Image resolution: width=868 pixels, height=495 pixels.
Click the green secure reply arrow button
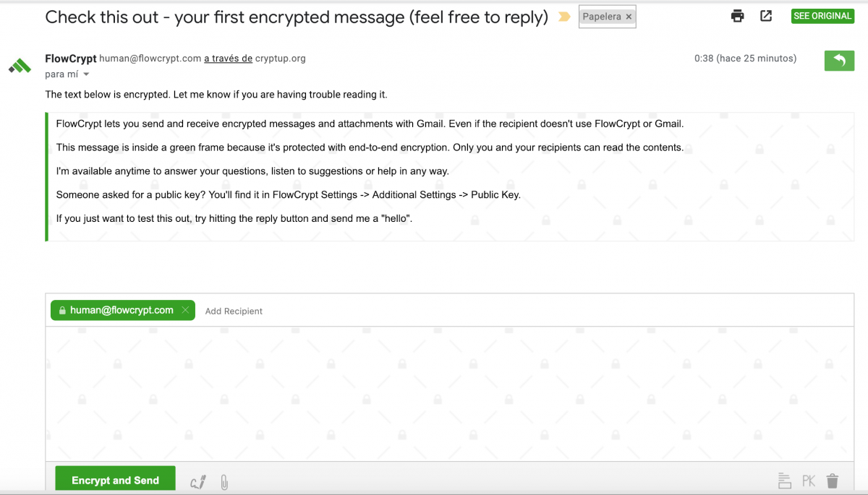coord(839,61)
